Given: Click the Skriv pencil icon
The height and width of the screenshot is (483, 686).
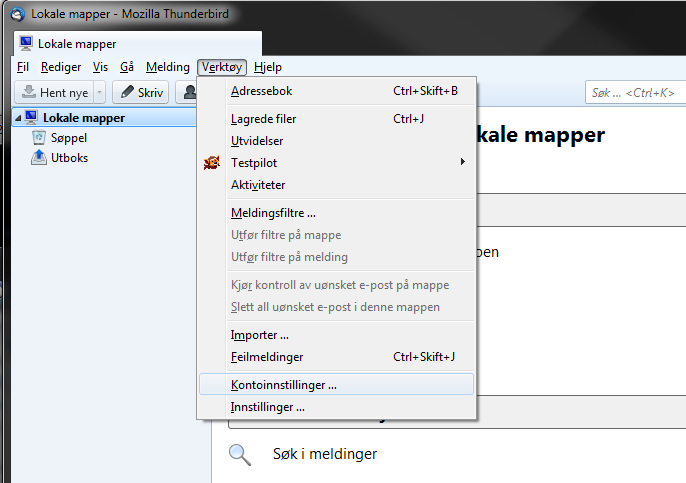Looking at the screenshot, I should coord(127,91).
